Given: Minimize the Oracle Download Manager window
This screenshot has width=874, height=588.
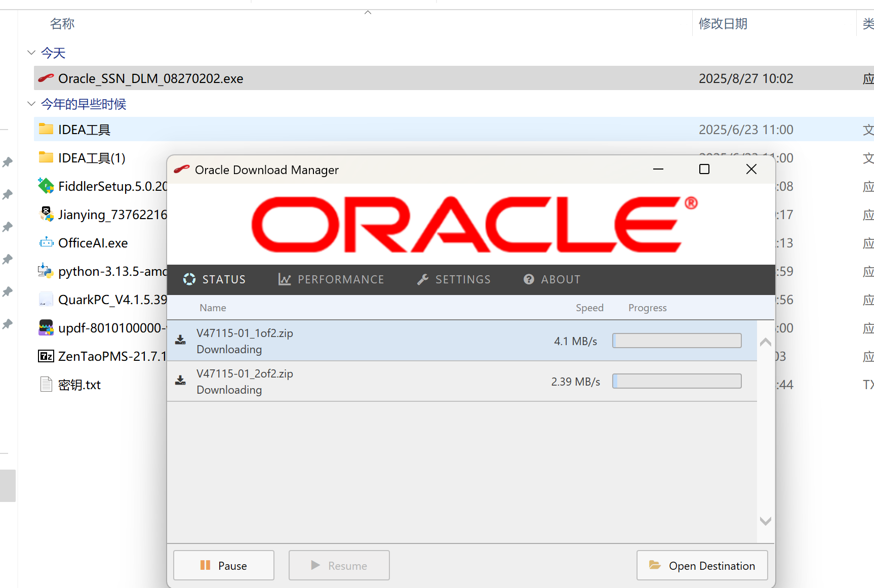Looking at the screenshot, I should [x=658, y=169].
